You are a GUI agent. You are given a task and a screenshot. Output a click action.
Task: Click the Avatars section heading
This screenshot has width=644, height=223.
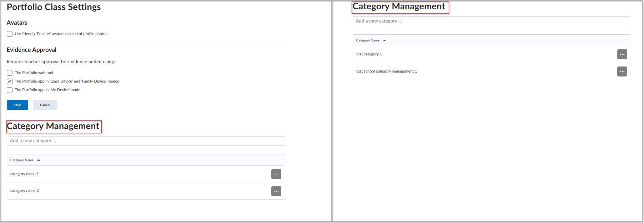click(17, 23)
